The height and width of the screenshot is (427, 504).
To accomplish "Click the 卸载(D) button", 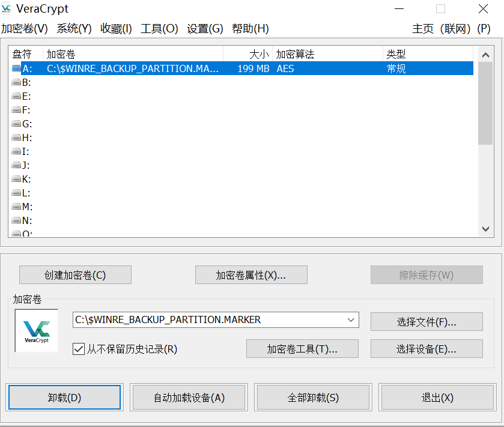I will [x=64, y=398].
